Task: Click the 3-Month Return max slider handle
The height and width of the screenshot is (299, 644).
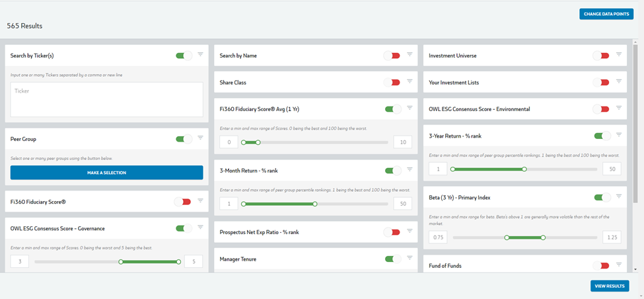Action: [315, 204]
